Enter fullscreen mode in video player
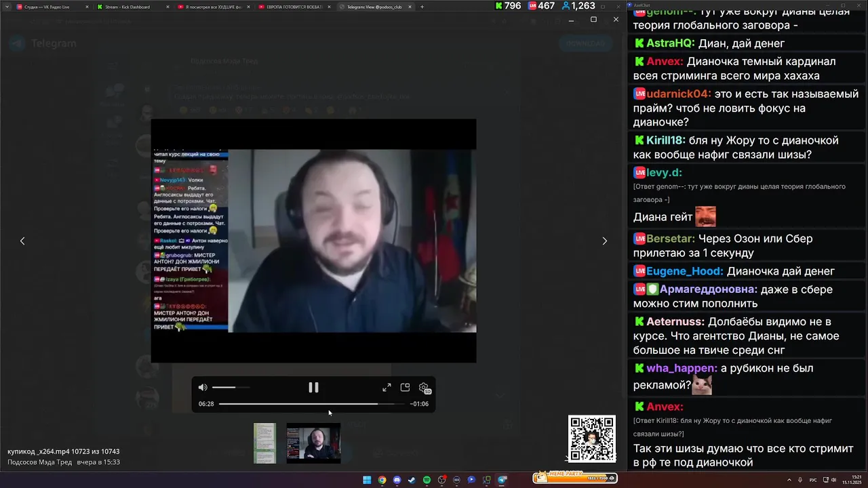868x488 pixels. pyautogui.click(x=387, y=387)
